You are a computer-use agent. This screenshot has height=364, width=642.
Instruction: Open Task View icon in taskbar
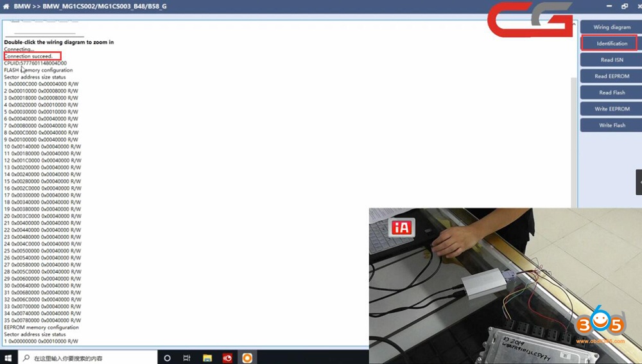187,358
